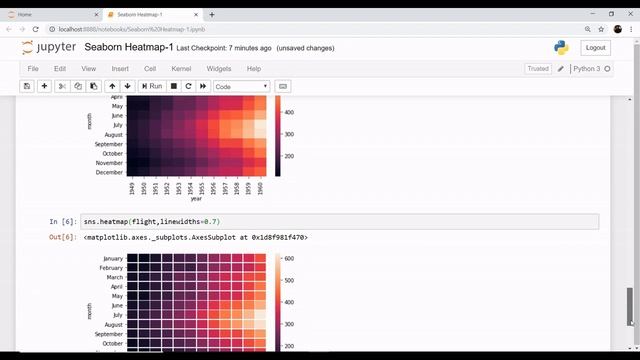Cut selected cells with scissors icon
640x360 pixels.
pos(62,86)
